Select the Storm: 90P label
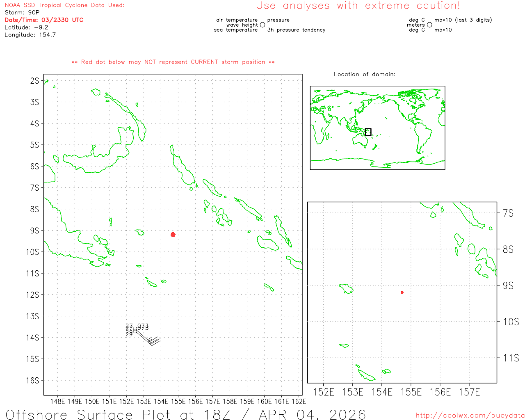The height and width of the screenshot is (420, 525). pyautogui.click(x=22, y=13)
